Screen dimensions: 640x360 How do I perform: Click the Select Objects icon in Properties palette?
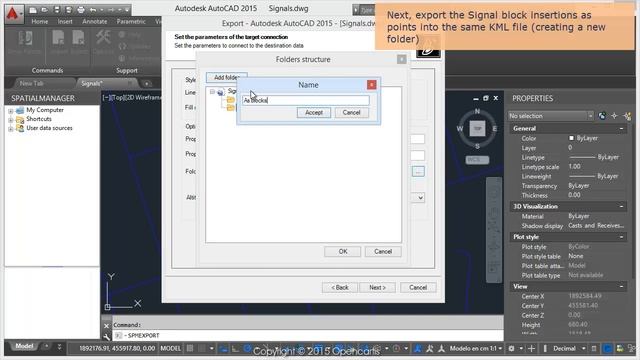(x=615, y=116)
